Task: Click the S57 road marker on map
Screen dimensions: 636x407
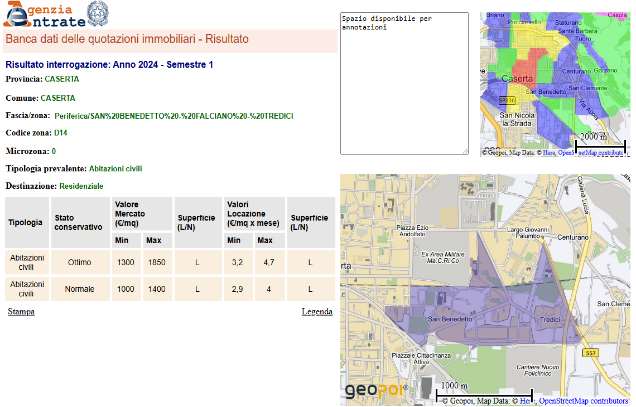Action: [x=591, y=353]
